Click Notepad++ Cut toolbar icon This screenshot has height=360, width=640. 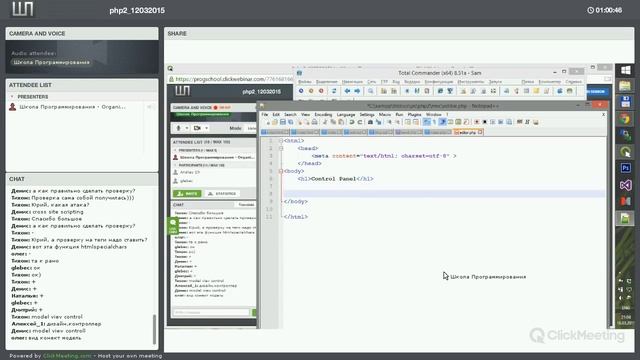tap(325, 122)
